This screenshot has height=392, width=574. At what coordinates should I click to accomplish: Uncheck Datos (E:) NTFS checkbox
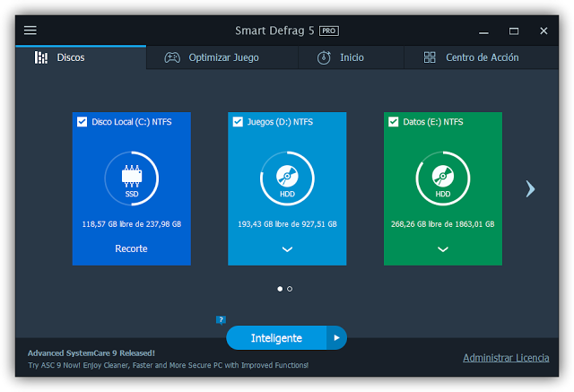point(393,121)
